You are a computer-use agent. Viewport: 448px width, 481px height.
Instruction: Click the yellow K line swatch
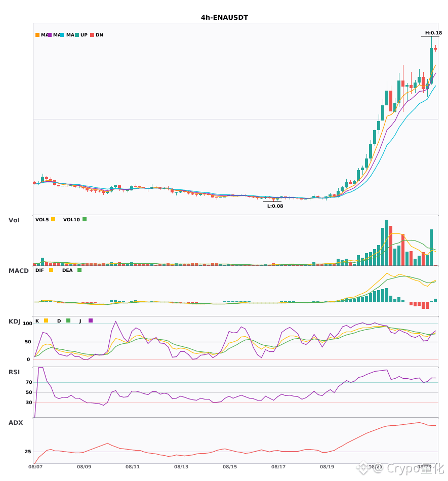point(46,320)
